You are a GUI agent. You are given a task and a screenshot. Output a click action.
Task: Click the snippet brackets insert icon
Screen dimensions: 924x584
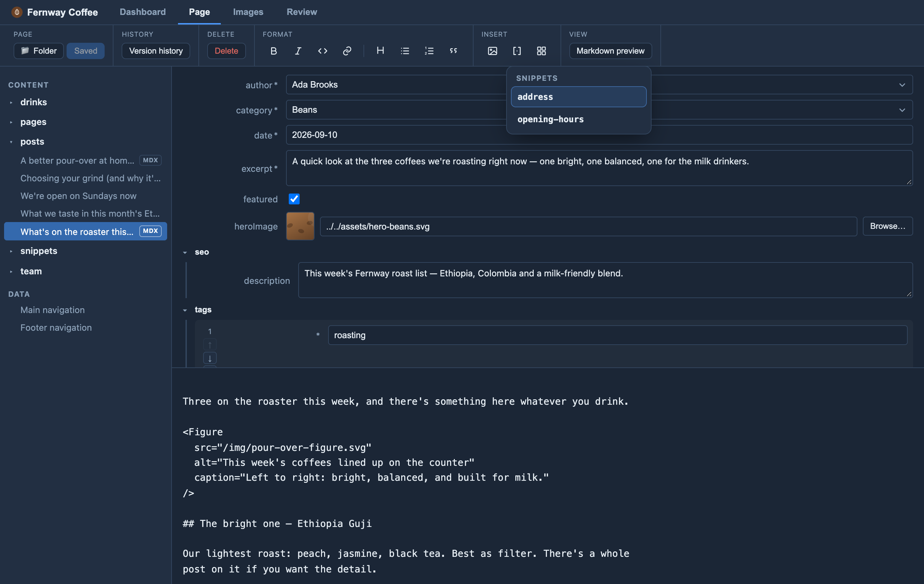[517, 51]
